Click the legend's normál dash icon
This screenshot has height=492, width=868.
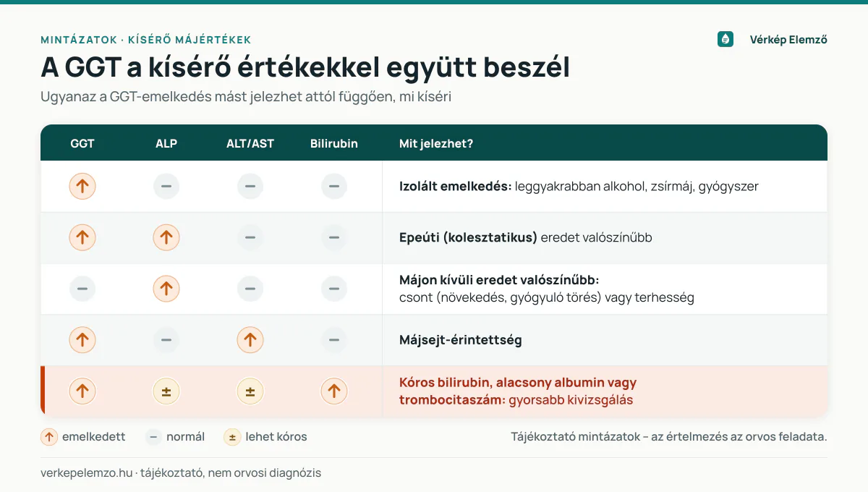coord(153,437)
